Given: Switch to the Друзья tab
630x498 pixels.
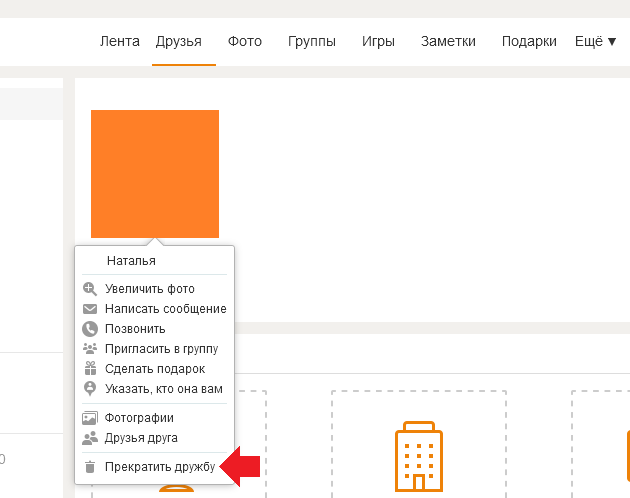Looking at the screenshot, I should pos(179,41).
